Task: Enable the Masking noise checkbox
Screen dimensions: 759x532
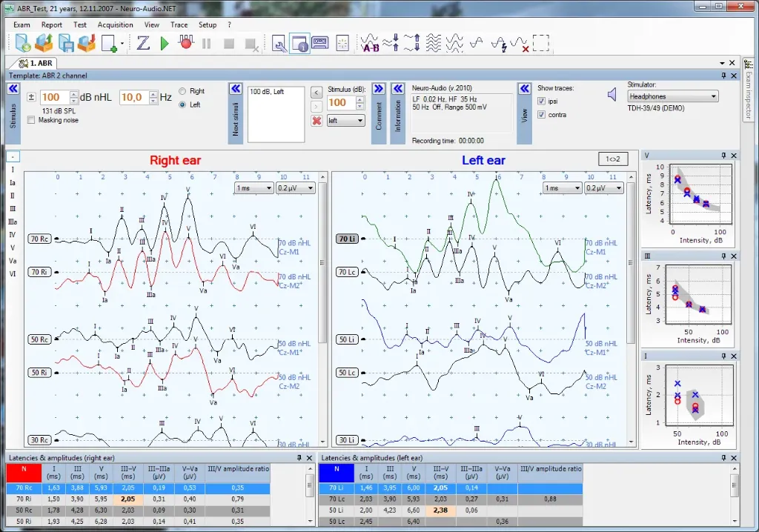Action: coord(31,120)
